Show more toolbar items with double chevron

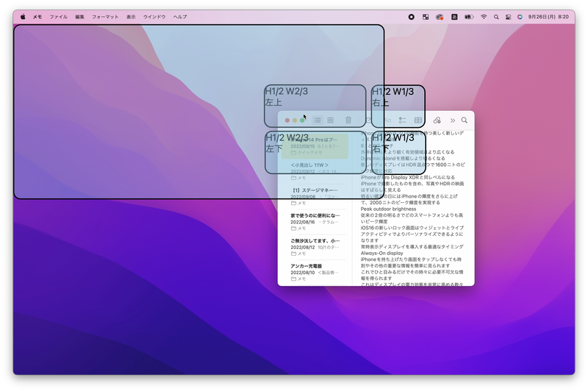click(453, 121)
